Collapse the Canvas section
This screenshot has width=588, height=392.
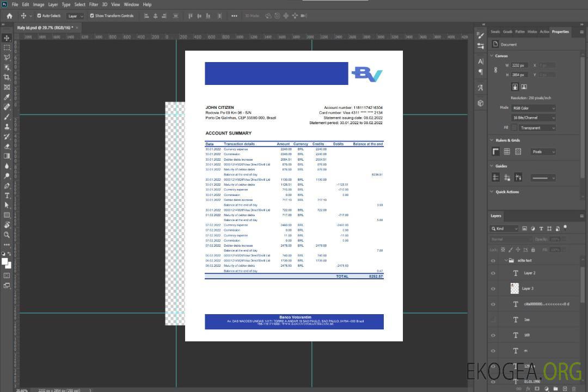pyautogui.click(x=492, y=56)
